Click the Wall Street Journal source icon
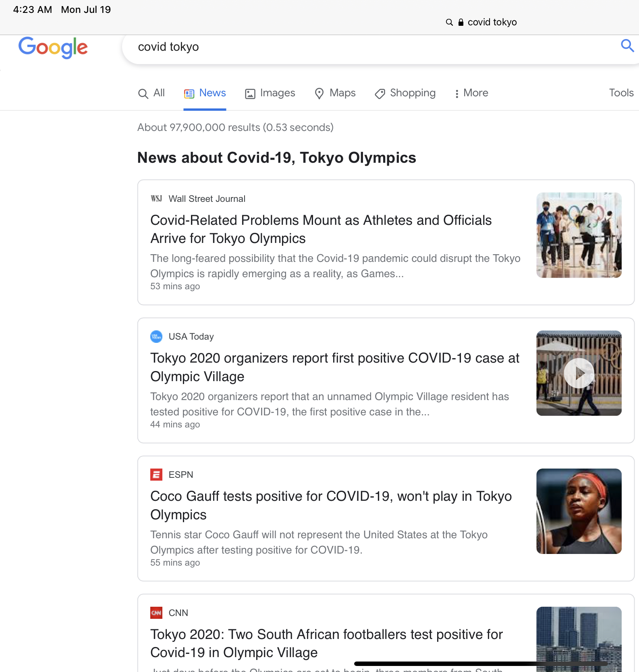The width and height of the screenshot is (639, 672). 156,199
